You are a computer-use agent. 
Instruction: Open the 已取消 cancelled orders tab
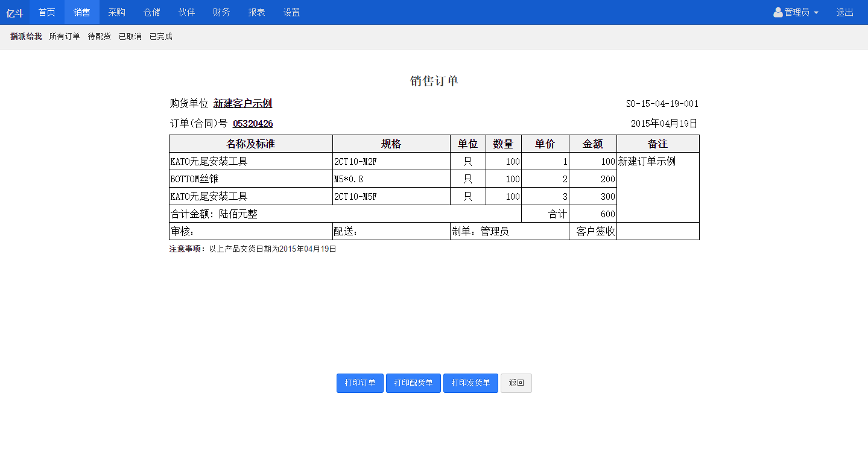click(x=129, y=36)
